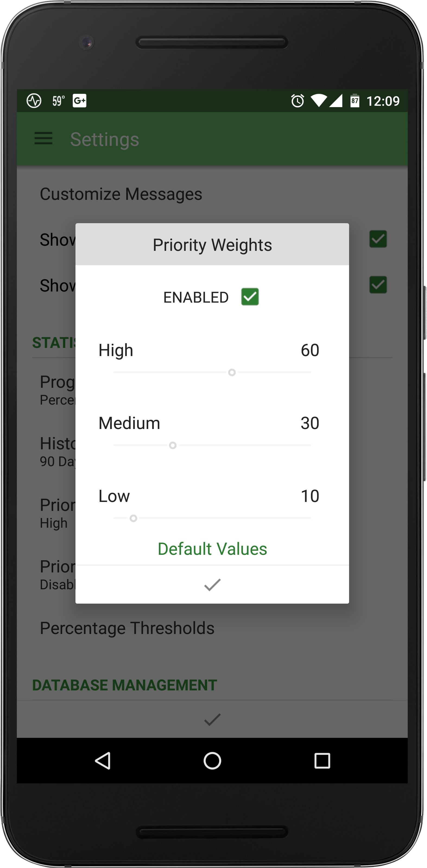This screenshot has height=868, width=427.
Task: Click the Medium weight slider handle
Action: 173,446
